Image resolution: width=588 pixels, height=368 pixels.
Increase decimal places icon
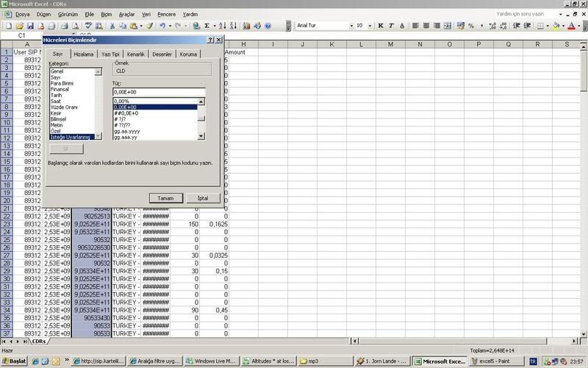[492, 26]
